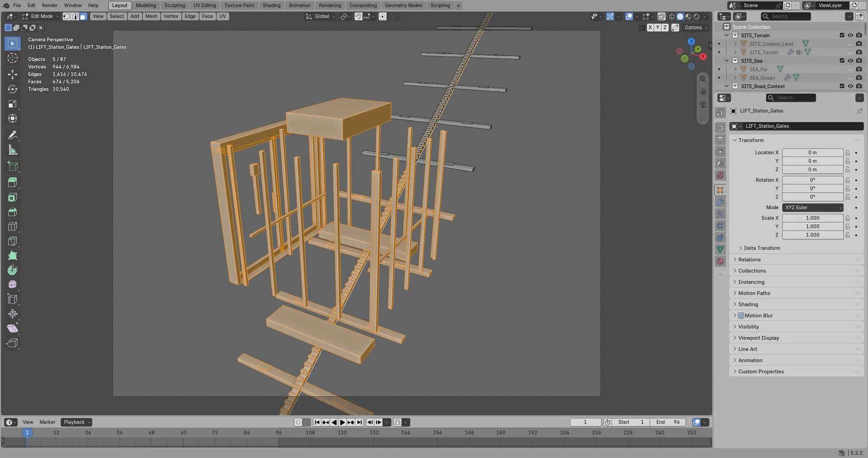This screenshot has width=868, height=458.
Task: Toggle camera view in viewport gizmo
Action: 703,104
